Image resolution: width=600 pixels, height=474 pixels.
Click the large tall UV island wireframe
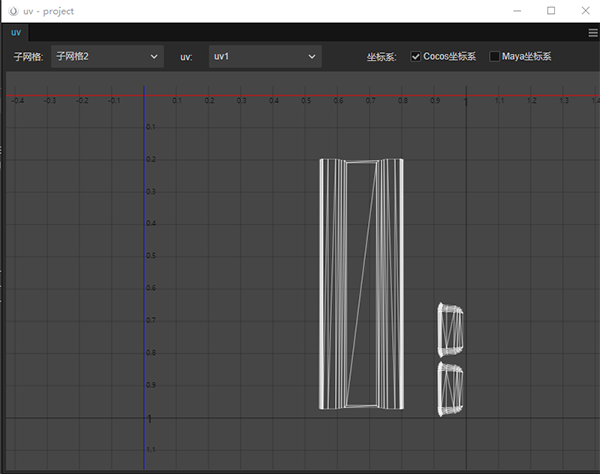pos(361,284)
